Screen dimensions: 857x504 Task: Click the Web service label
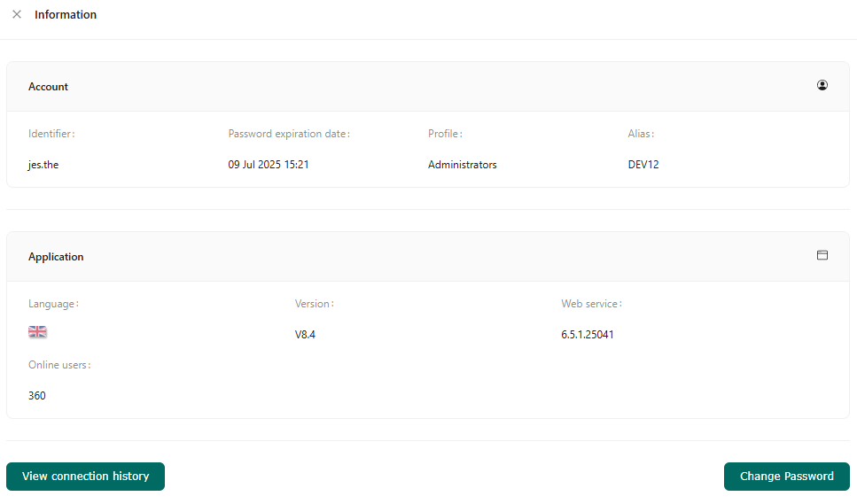pos(591,304)
